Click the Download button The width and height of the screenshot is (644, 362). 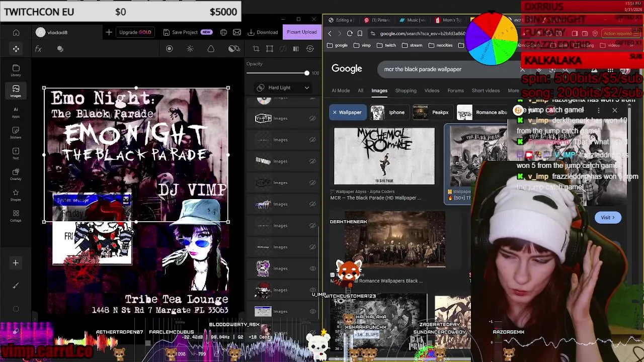(x=263, y=32)
